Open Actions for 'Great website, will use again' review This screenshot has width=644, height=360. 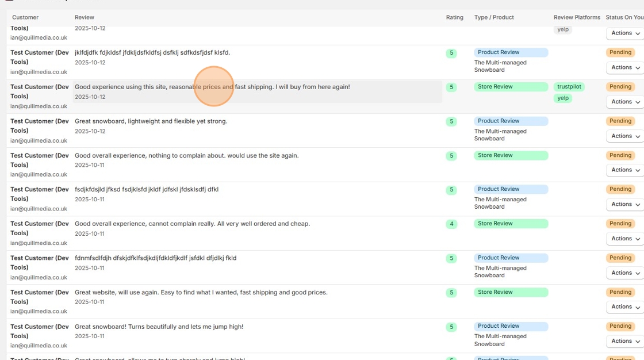[626, 307]
